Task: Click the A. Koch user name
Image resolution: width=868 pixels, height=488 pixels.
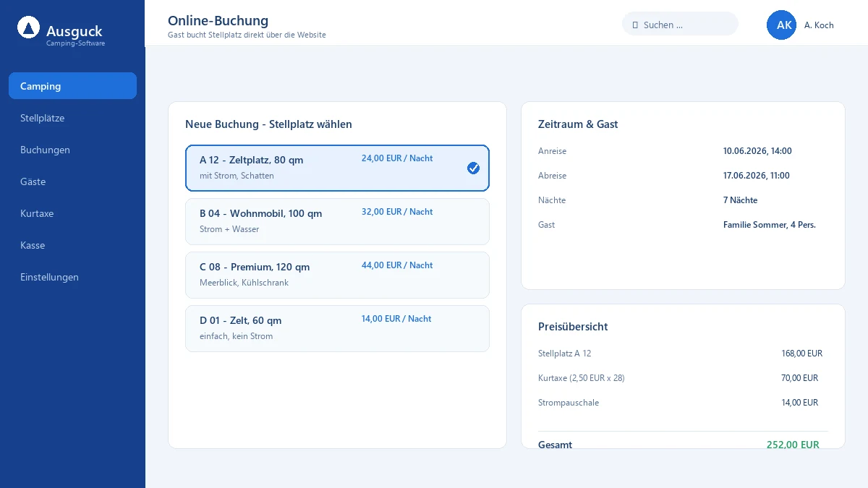Action: pos(819,25)
